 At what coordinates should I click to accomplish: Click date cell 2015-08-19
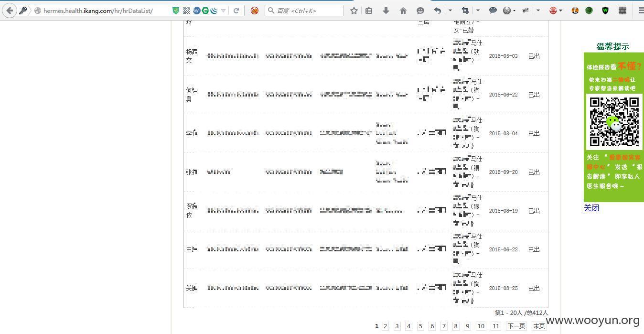coord(503,211)
